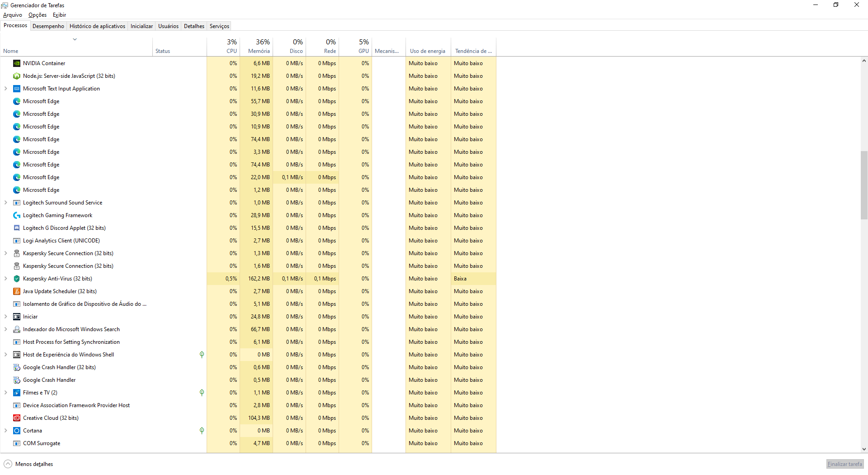
Task: Select the Google Crash Handler row without 32 bits
Action: click(x=248, y=380)
